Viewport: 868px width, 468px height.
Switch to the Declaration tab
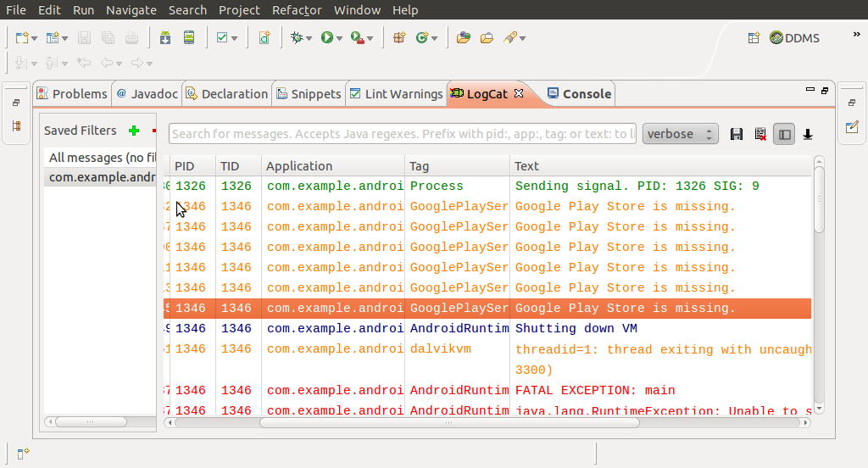tap(227, 94)
